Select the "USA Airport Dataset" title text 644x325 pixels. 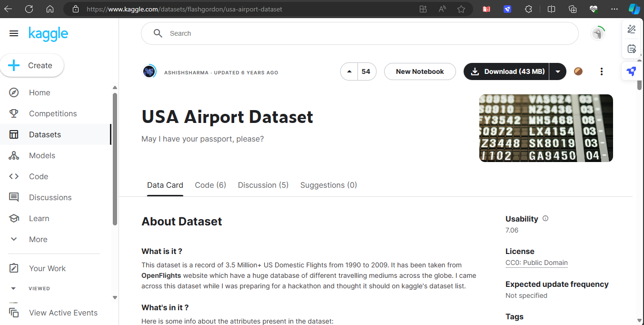pyautogui.click(x=228, y=117)
